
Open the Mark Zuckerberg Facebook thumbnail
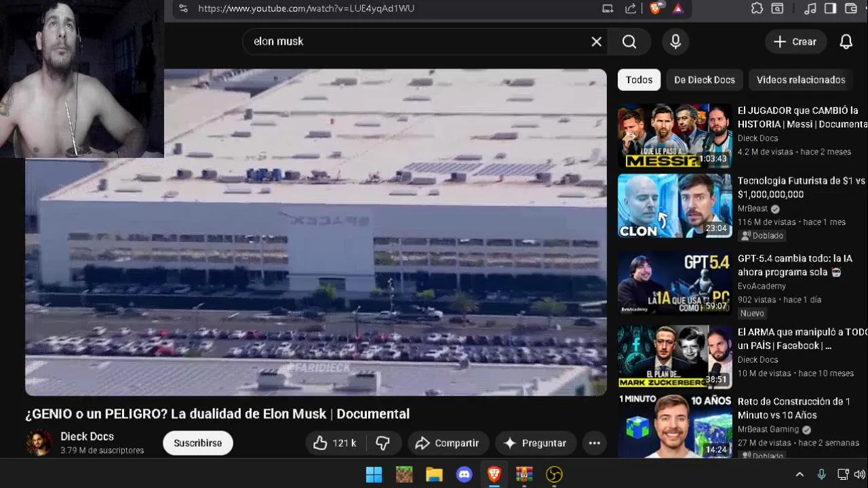[675, 357]
